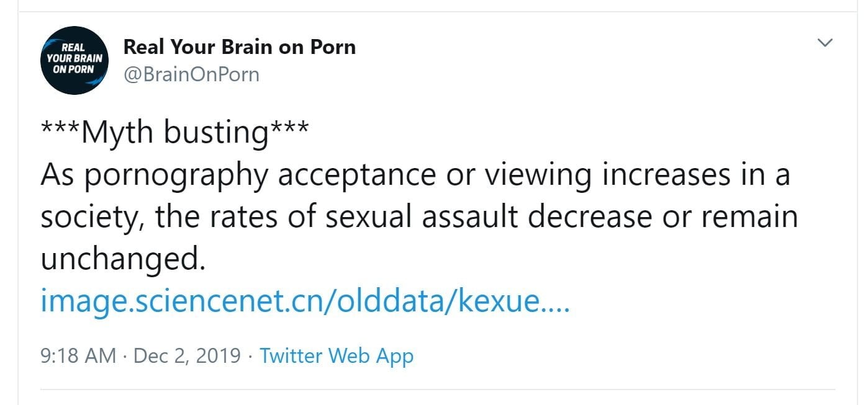Click the Dec 2, 2019 date

tap(187, 355)
